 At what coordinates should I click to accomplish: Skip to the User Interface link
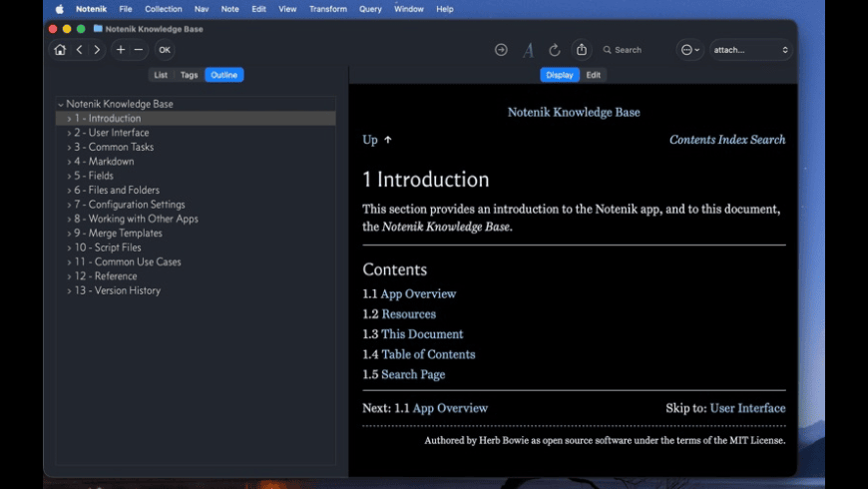(x=747, y=408)
